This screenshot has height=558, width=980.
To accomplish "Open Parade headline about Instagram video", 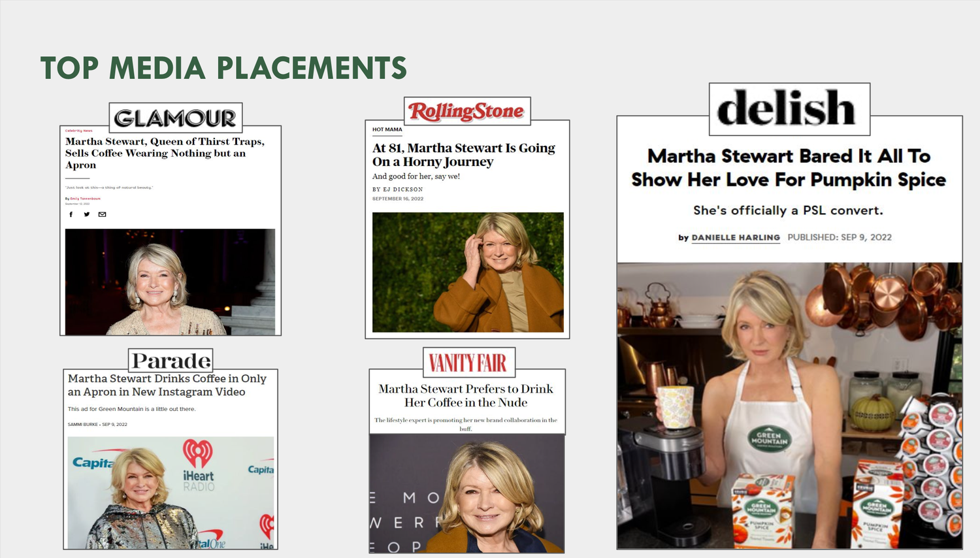I will tap(167, 385).
